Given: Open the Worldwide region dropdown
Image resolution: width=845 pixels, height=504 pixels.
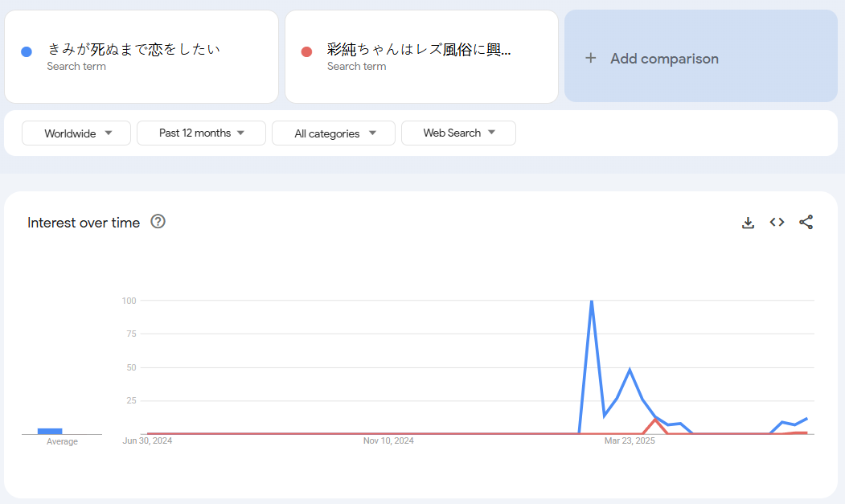Looking at the screenshot, I should pyautogui.click(x=76, y=133).
